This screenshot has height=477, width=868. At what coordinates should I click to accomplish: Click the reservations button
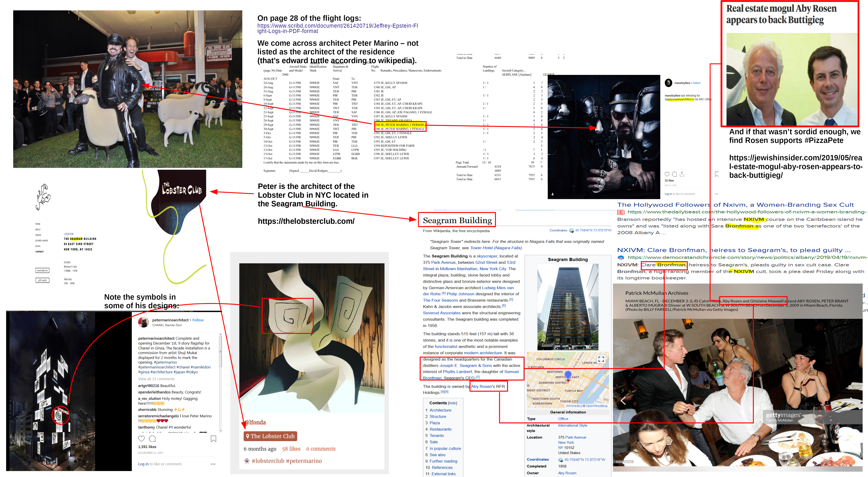point(42,270)
